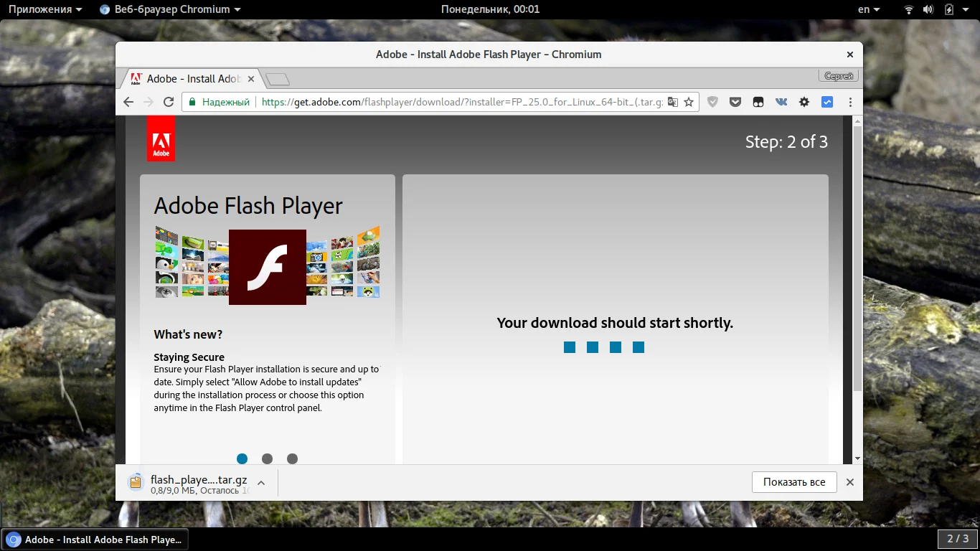Click the clock 'Понедельник, 00:01'
The width and height of the screenshot is (980, 551).
pyautogui.click(x=490, y=9)
